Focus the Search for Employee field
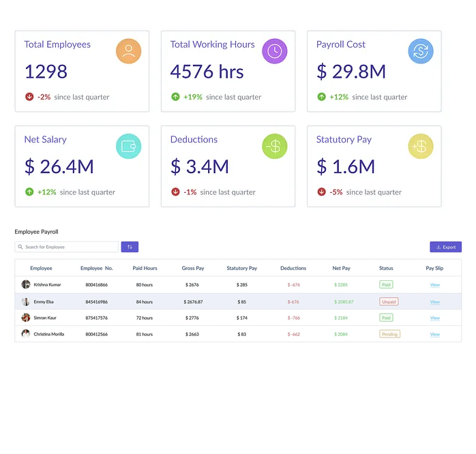 (x=68, y=247)
